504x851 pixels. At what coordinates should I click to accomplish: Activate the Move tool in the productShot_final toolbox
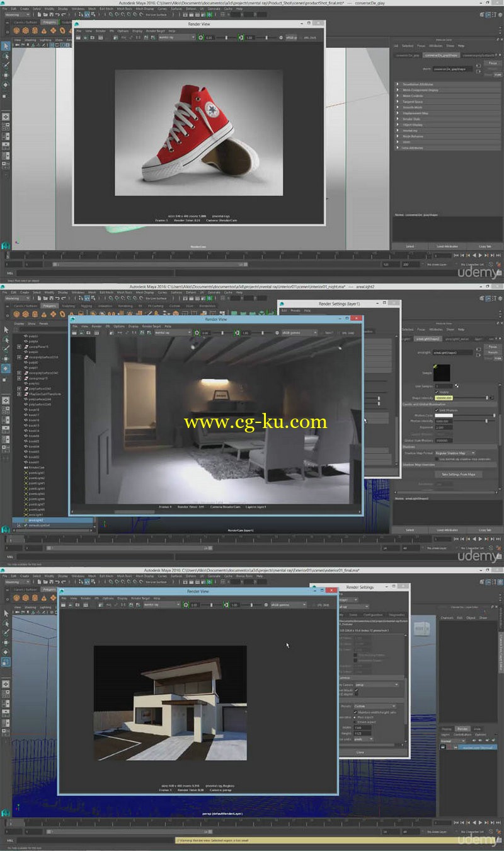click(x=5, y=75)
